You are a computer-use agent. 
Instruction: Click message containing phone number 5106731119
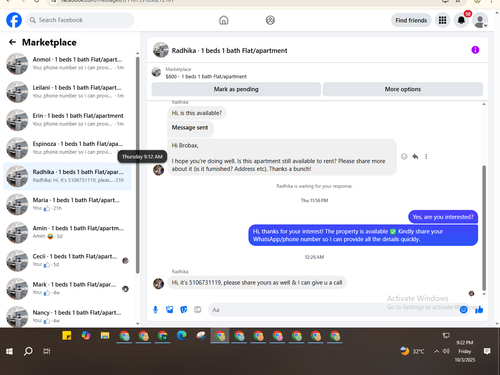tap(257, 283)
